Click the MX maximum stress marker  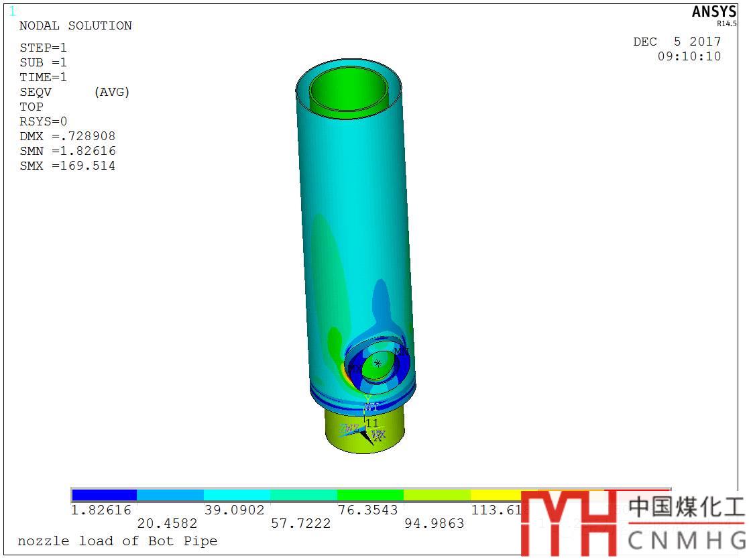355,369
